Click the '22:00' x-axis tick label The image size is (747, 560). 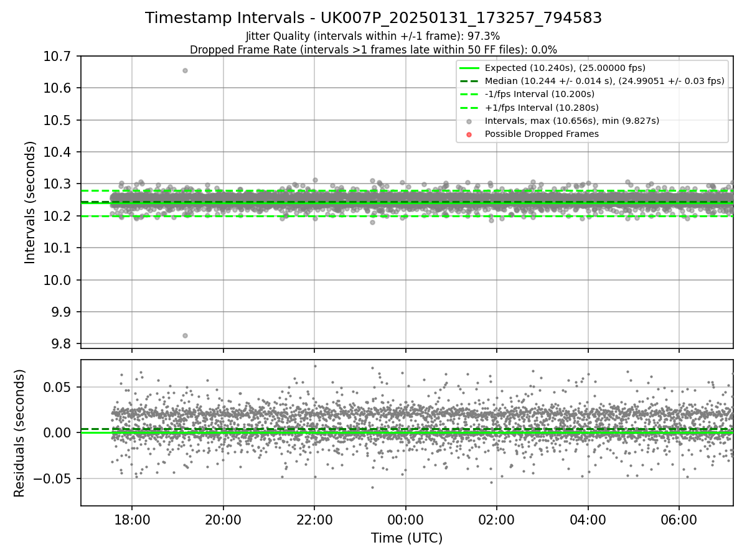[x=314, y=520]
